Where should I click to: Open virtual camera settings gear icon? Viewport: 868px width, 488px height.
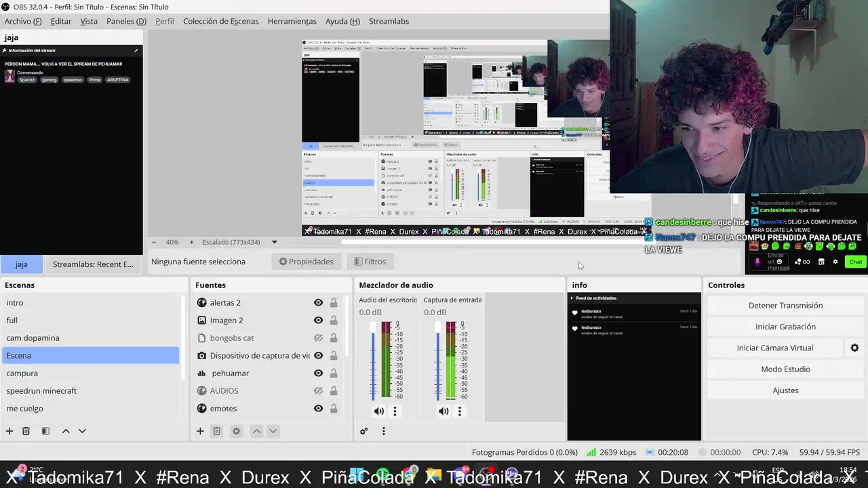(854, 348)
